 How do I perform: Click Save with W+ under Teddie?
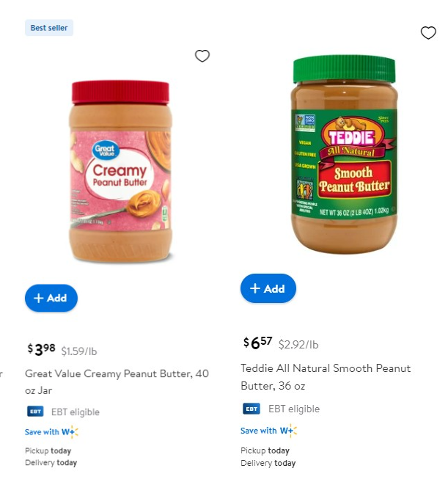tap(268, 431)
